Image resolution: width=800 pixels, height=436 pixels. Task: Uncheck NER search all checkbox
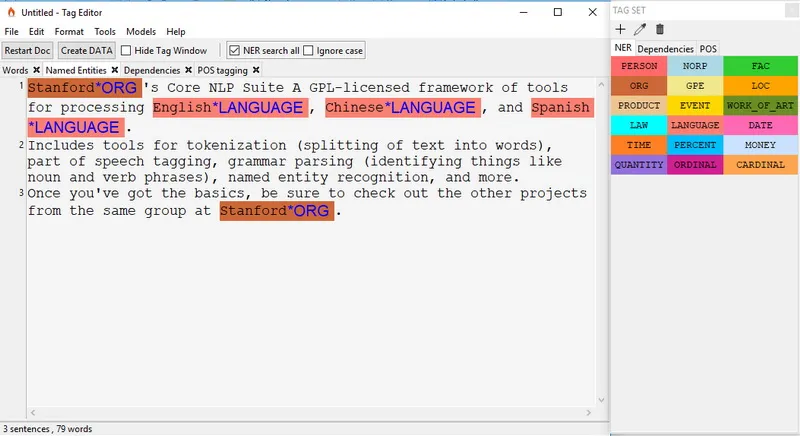234,50
